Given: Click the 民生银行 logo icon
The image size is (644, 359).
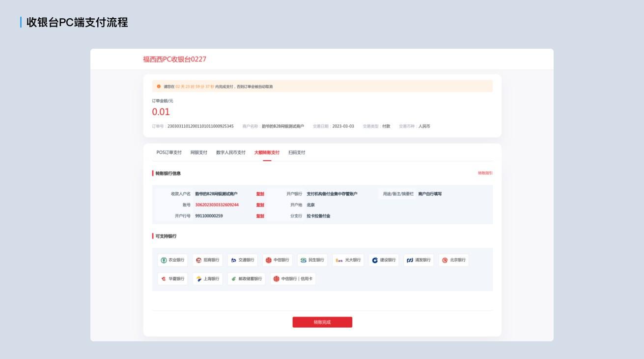Looking at the screenshot, I should tap(304, 260).
